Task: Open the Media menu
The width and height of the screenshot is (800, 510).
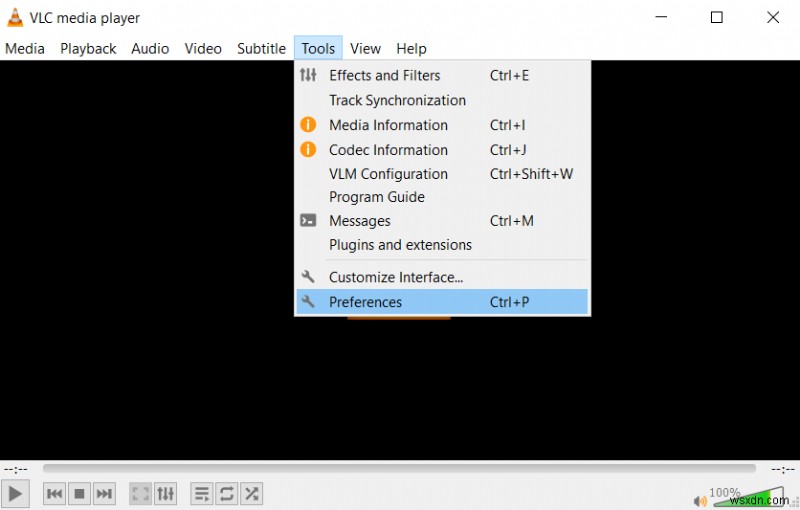Action: click(x=24, y=48)
